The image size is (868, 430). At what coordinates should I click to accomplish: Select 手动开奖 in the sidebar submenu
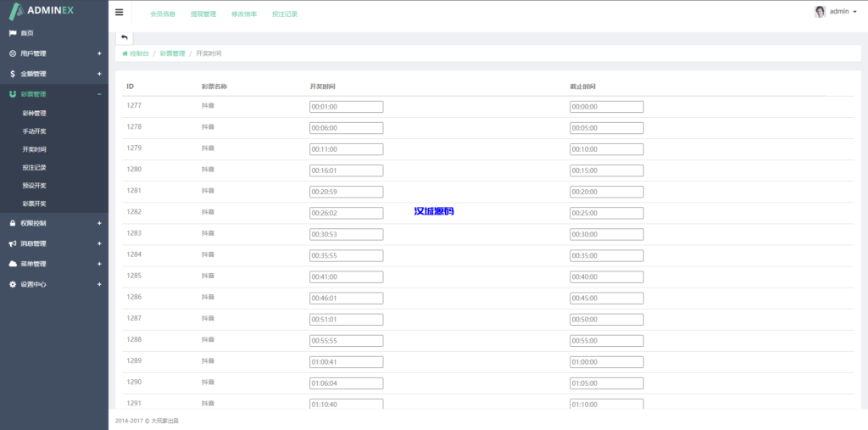pos(35,131)
